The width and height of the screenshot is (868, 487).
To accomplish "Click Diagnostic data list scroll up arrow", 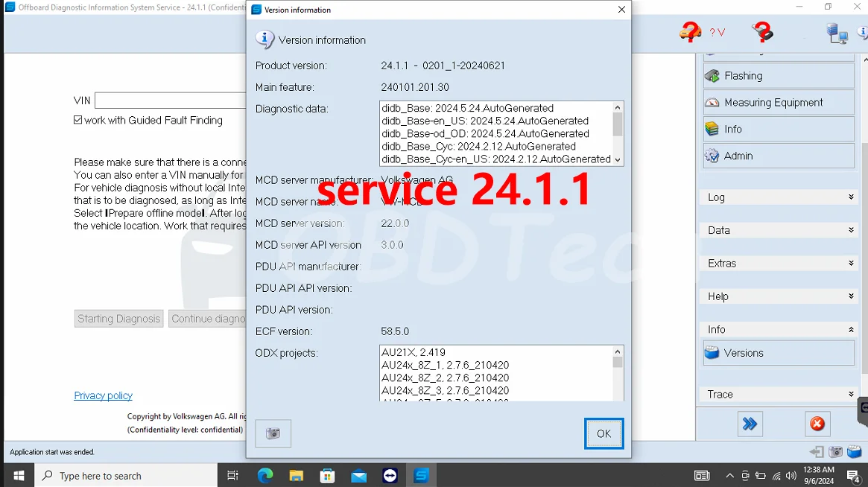I will click(618, 107).
